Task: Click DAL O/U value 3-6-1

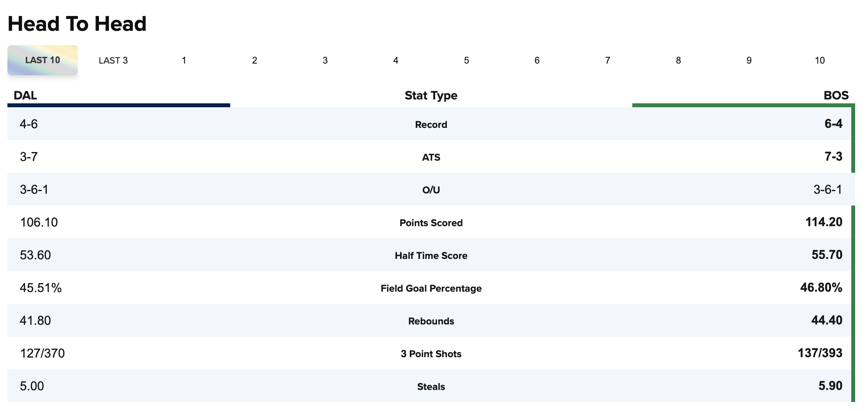Action: [34, 190]
